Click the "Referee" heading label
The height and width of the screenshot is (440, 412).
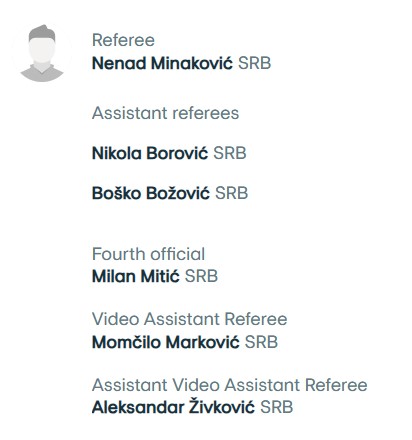[x=123, y=40]
